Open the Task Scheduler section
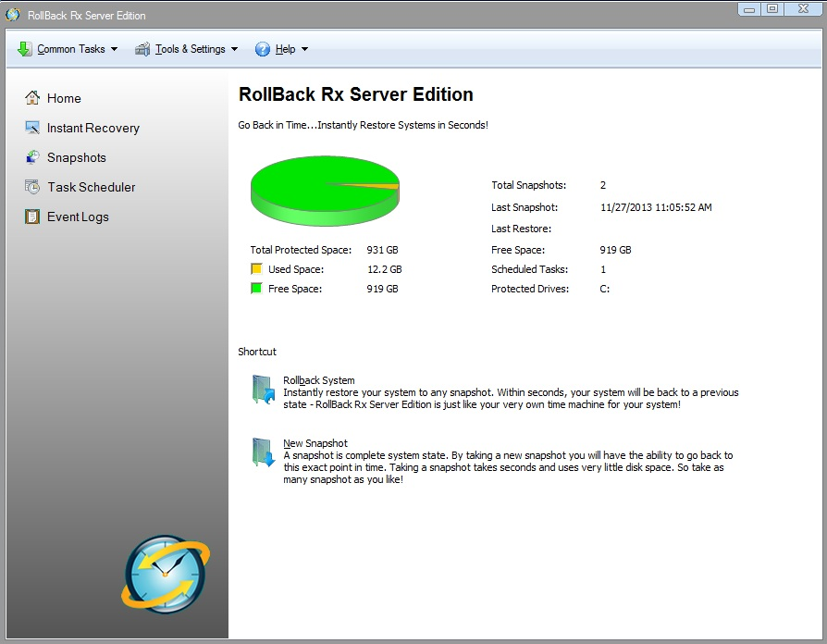The width and height of the screenshot is (827, 644). tap(92, 187)
